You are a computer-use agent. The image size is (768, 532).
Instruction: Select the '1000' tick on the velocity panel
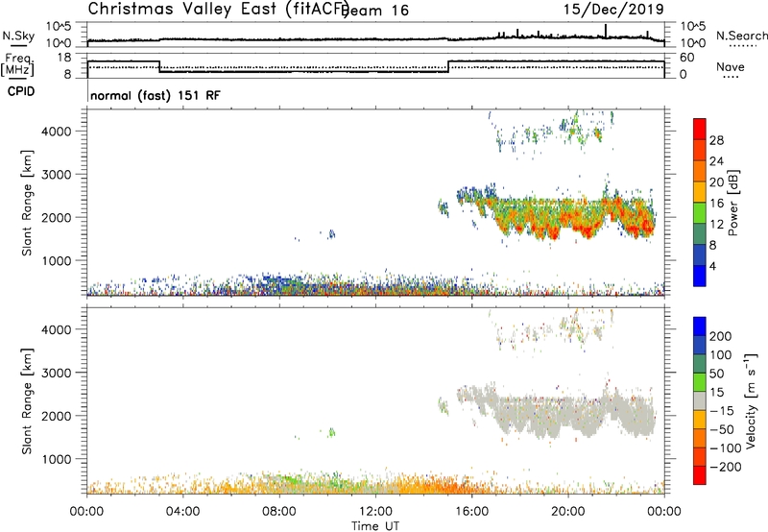tap(56, 459)
